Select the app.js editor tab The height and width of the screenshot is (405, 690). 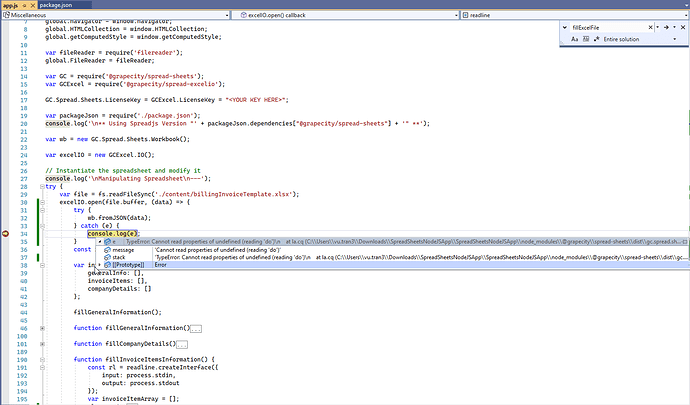click(x=11, y=5)
